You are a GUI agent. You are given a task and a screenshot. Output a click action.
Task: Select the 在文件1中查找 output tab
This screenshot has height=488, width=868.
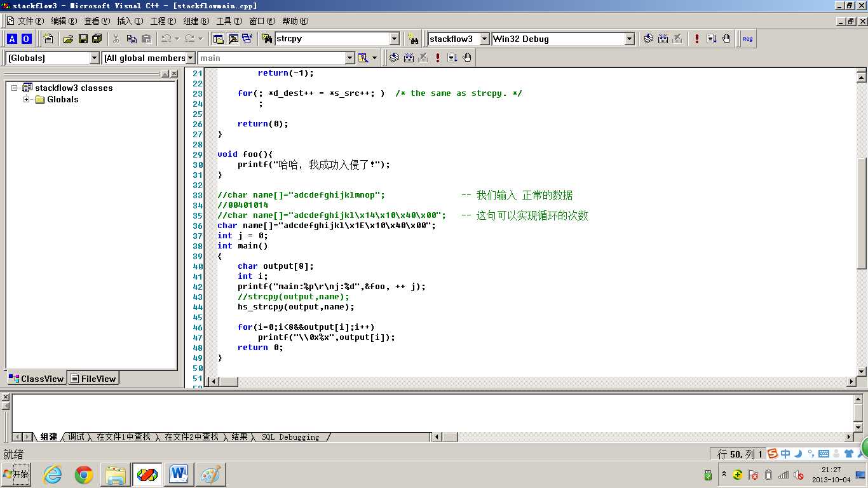point(123,437)
